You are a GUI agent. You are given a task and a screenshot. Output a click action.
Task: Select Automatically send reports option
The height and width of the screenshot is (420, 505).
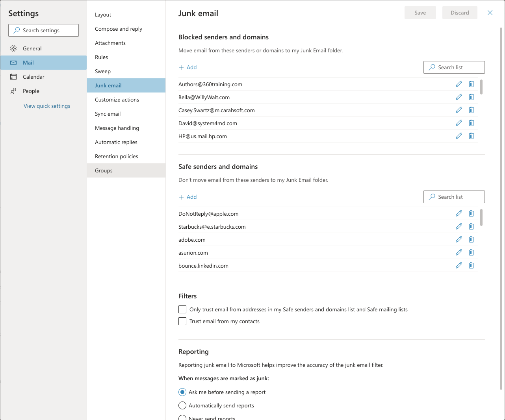pos(182,405)
